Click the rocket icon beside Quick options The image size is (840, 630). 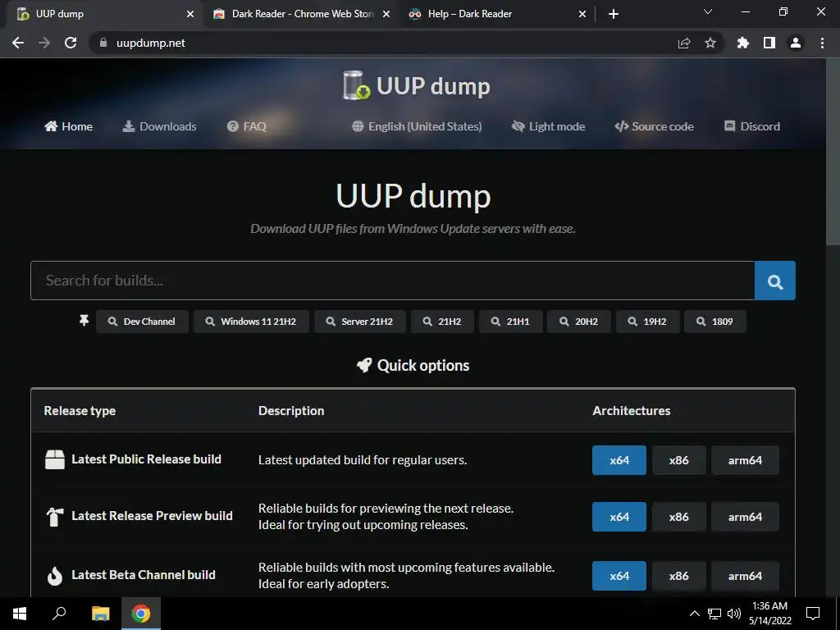364,365
